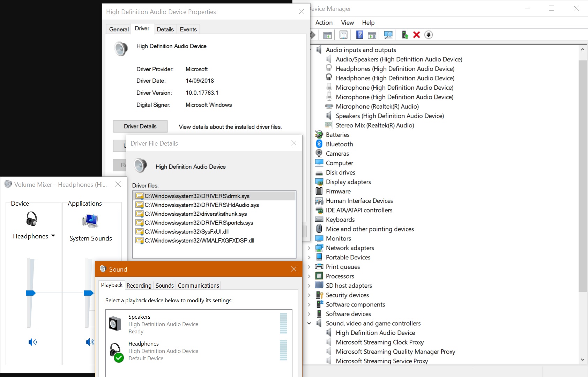The height and width of the screenshot is (377, 588).
Task: Open the View menu in Device Manager
Action: pyautogui.click(x=347, y=22)
